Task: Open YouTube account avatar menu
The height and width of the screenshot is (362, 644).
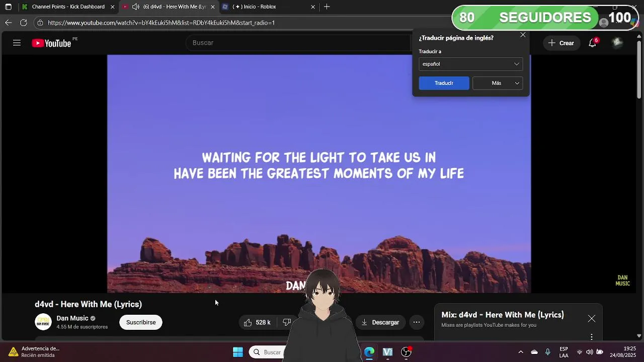Action: (617, 43)
